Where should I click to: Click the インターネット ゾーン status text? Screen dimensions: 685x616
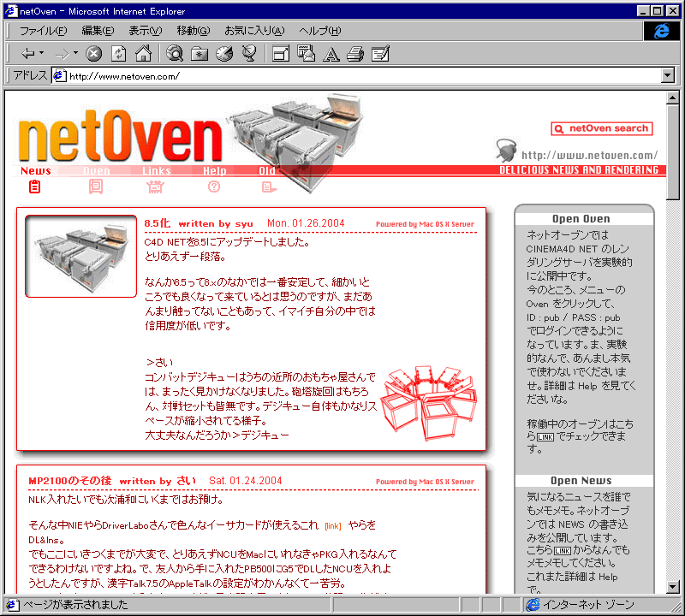pos(589,605)
